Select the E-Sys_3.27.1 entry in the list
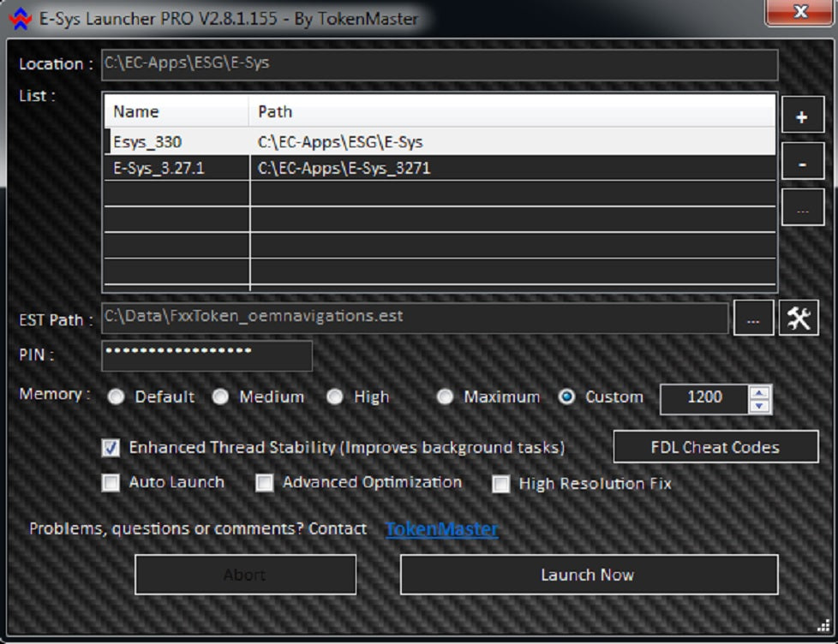The width and height of the screenshot is (838, 644). click(343, 168)
